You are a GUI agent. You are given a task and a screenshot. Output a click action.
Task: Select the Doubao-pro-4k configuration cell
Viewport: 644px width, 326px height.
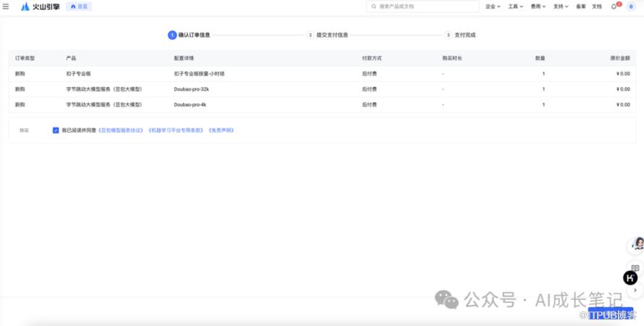click(190, 105)
